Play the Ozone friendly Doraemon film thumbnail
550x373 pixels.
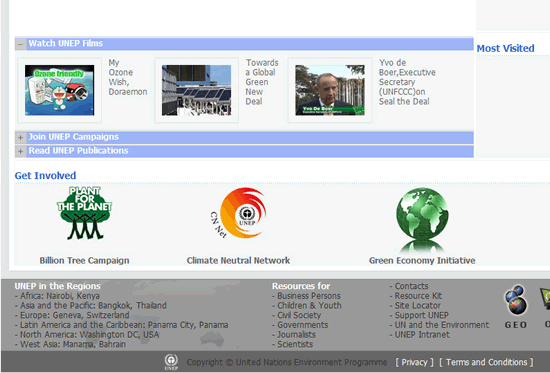(60, 90)
